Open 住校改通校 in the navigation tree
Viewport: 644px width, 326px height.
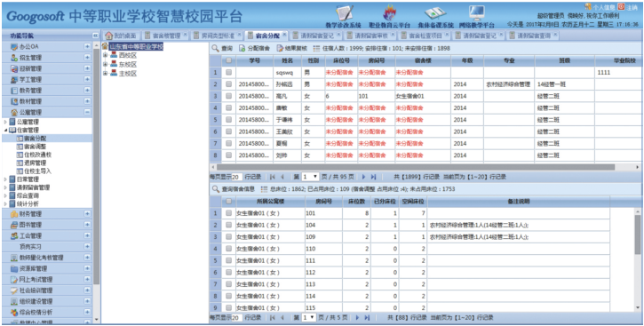(x=38, y=155)
